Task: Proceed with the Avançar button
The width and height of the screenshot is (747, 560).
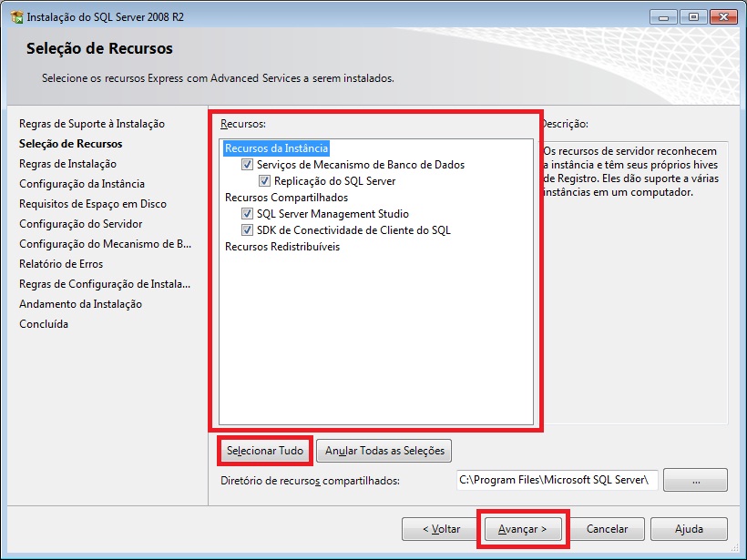Action: pyautogui.click(x=523, y=529)
